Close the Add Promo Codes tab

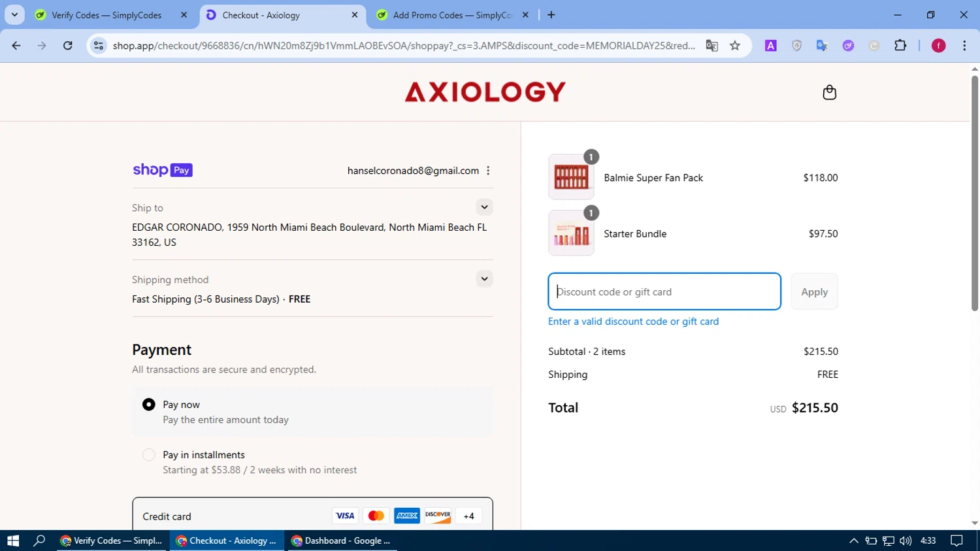coord(525,14)
